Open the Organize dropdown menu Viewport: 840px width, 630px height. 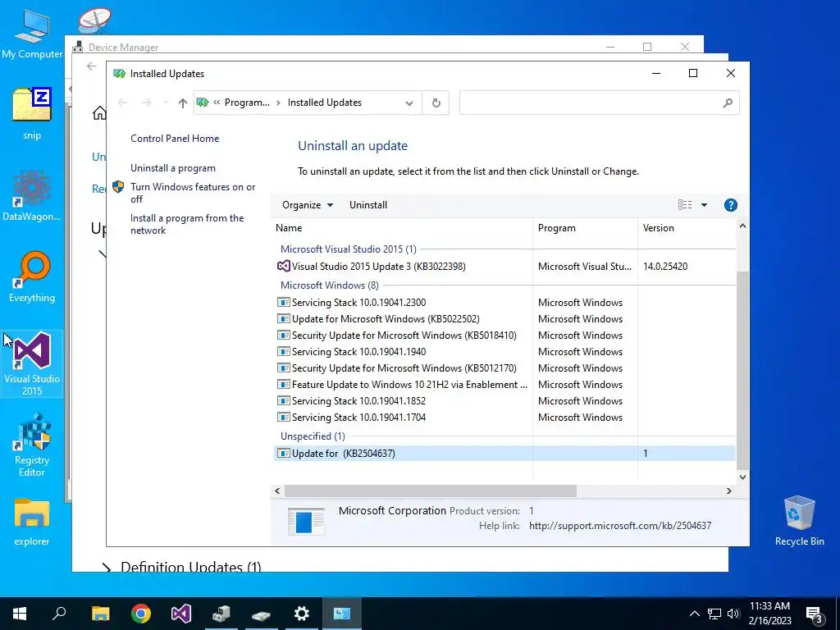point(308,205)
